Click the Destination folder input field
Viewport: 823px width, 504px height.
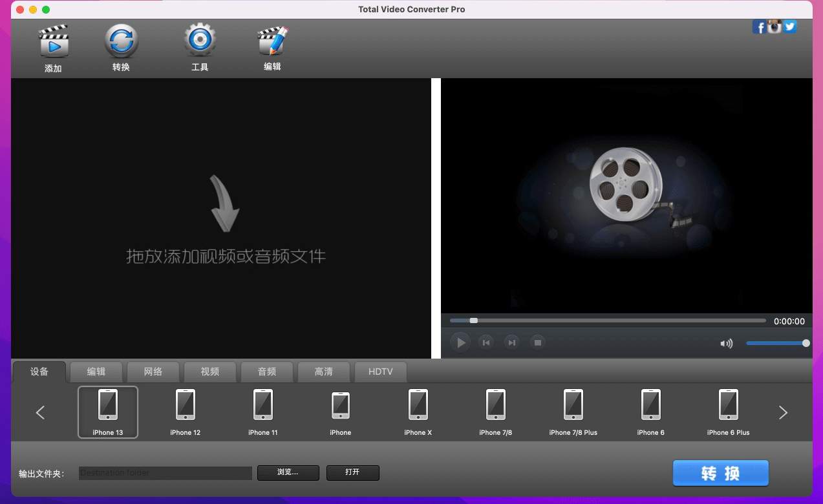(166, 473)
